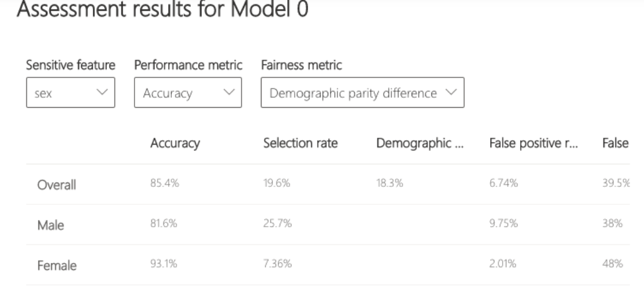Open the Sensitive feature dropdown
This screenshot has width=644, height=291.
[70, 93]
